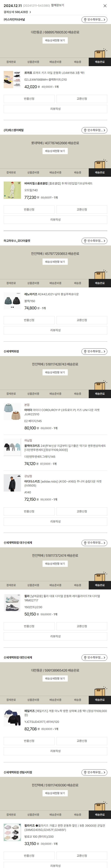
Task: Request exchange for 버버리힐스폴로클럽 item
Action: click(82, 210)
